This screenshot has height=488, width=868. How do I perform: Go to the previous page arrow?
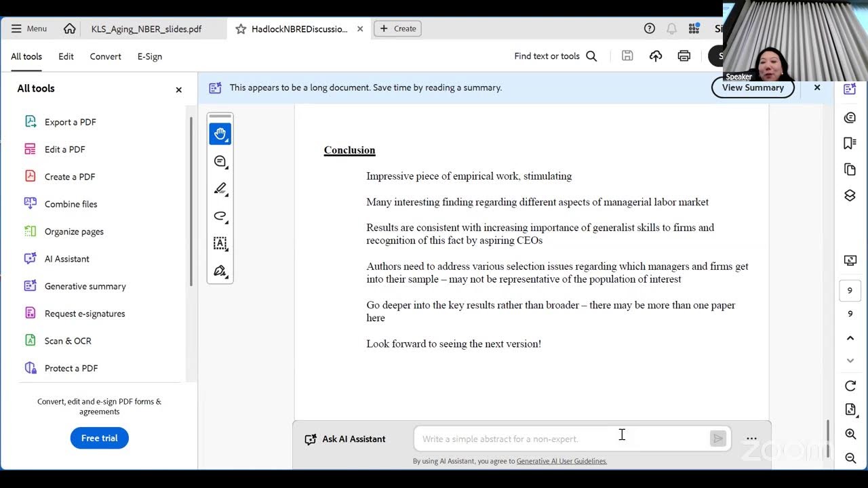850,338
